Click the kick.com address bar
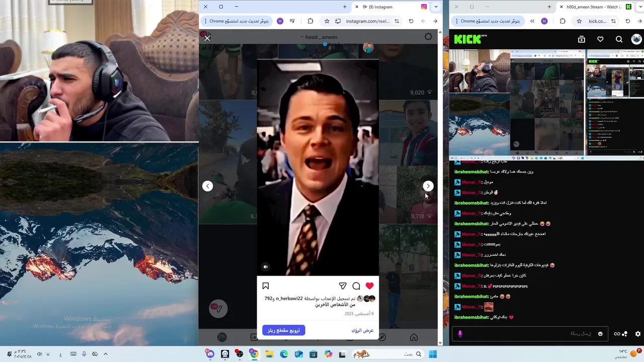The height and width of the screenshot is (362, 644). pos(598,21)
